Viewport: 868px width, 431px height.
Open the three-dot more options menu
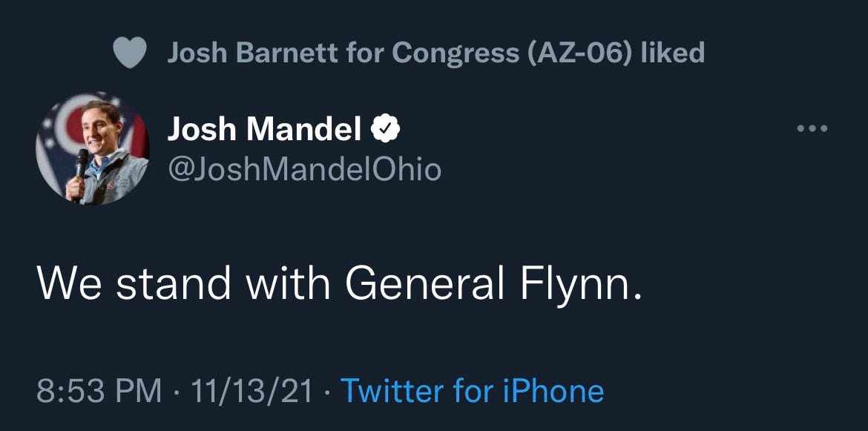(x=812, y=128)
